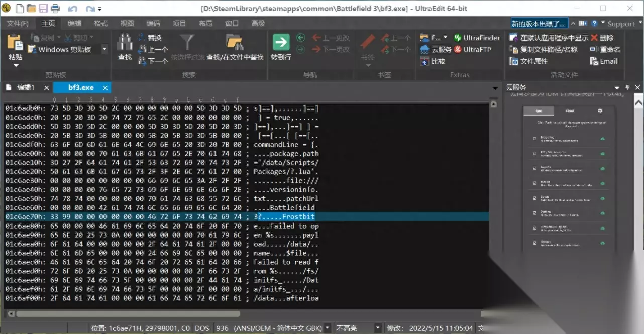Click Email in the active file group
The image size is (644, 334).
(604, 61)
